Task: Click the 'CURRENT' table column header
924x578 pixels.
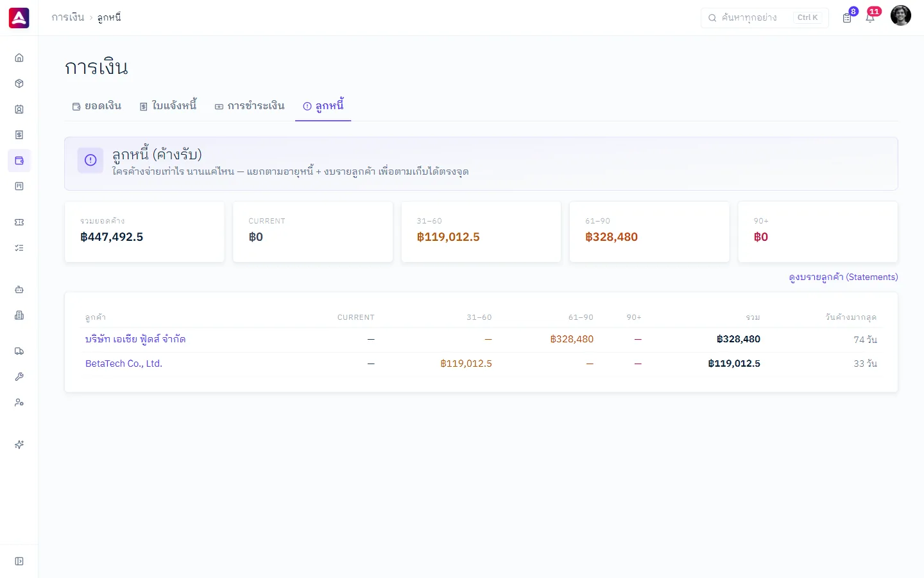Action: 356,317
